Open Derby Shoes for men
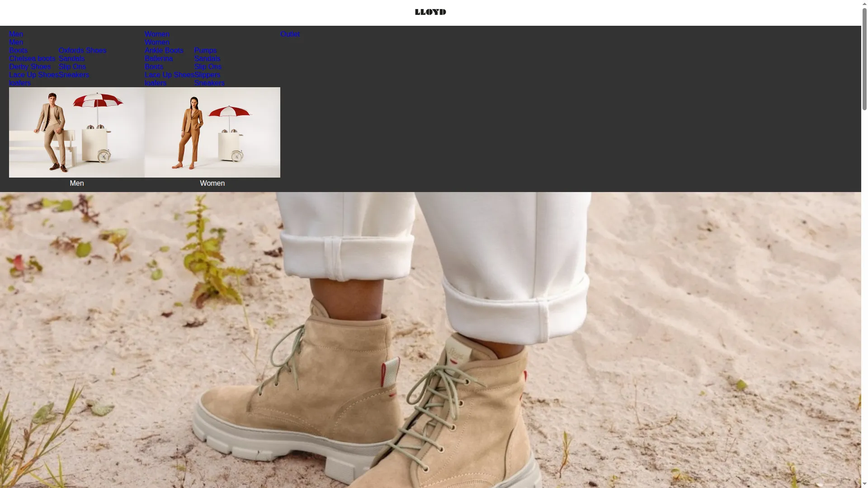 (30, 67)
